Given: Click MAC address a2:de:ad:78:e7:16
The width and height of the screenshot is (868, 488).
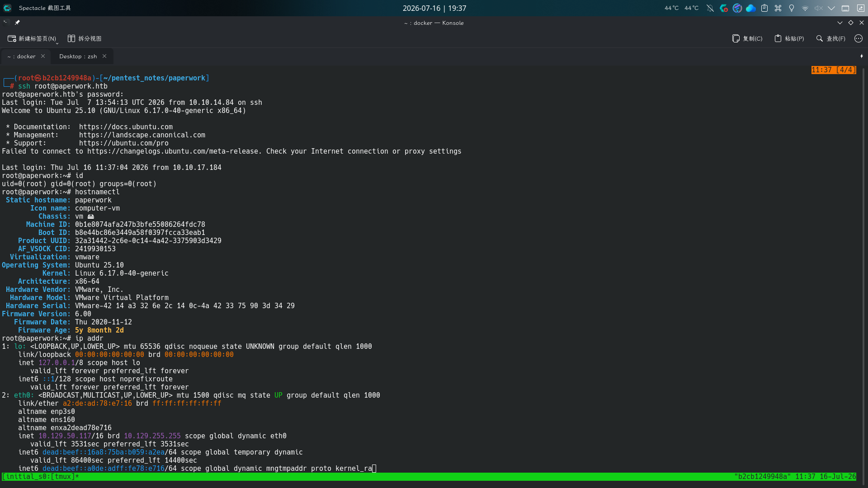Looking at the screenshot, I should tap(97, 404).
